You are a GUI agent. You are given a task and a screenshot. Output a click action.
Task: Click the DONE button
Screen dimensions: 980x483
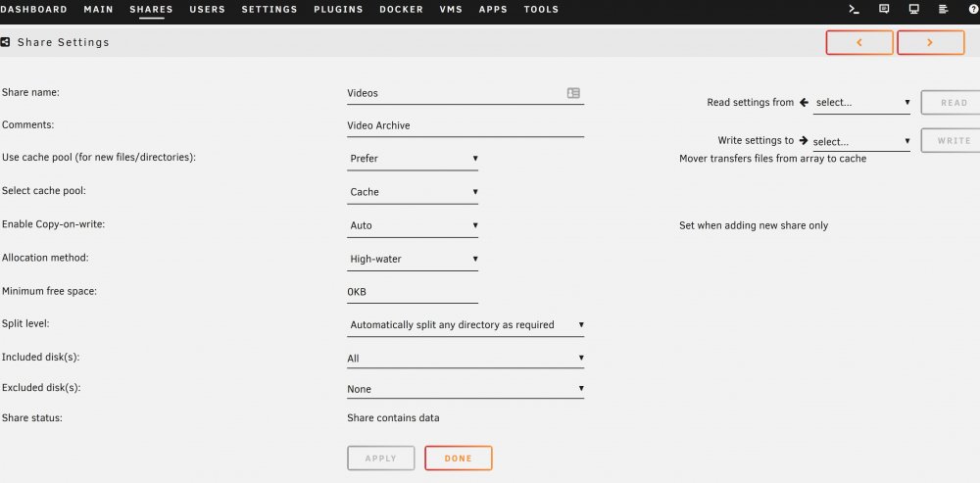tap(458, 458)
